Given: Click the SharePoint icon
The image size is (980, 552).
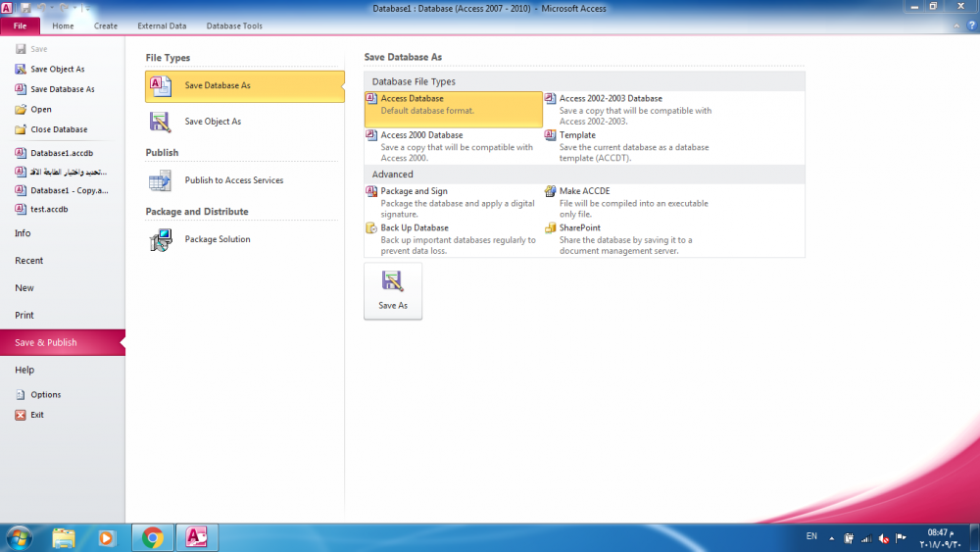Looking at the screenshot, I should point(550,228).
